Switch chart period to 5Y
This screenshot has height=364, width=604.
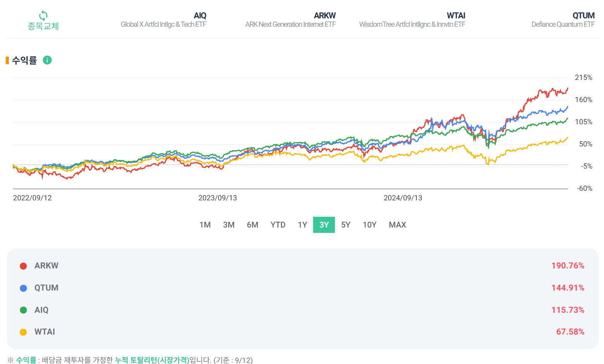pos(346,225)
